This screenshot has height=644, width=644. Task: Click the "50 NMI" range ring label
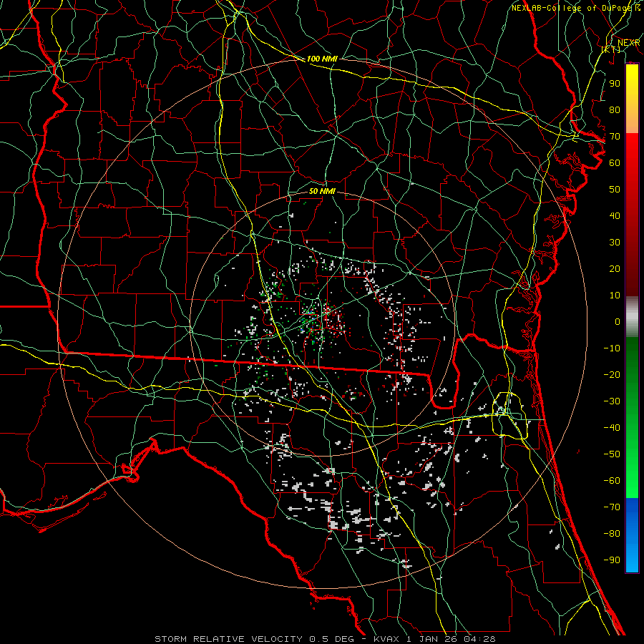(322, 191)
